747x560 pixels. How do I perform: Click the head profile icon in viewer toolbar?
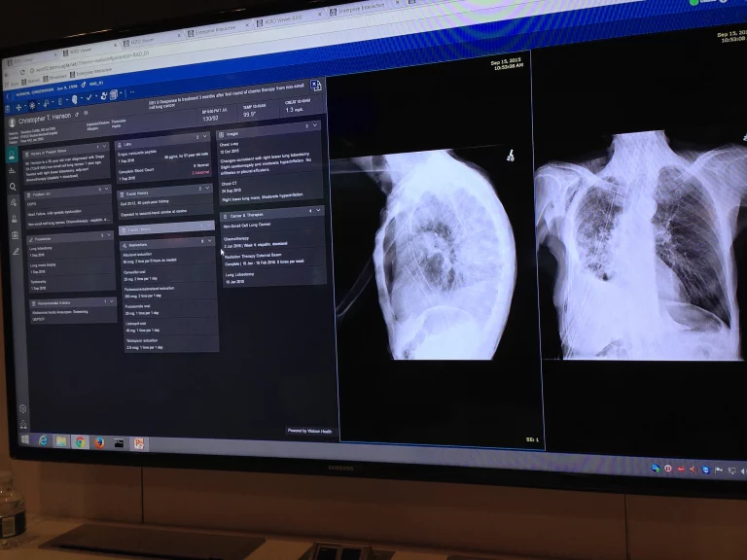[74, 99]
